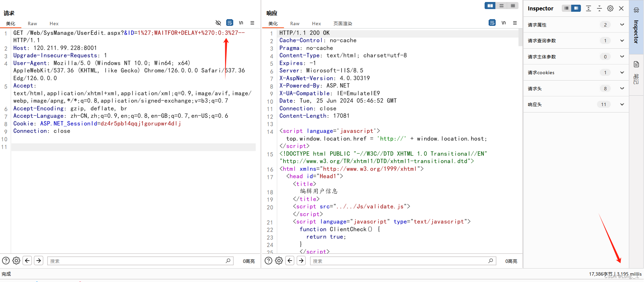Expand the 请求查询参数 section
Screen dimensions: 644x282
[x=622, y=41]
